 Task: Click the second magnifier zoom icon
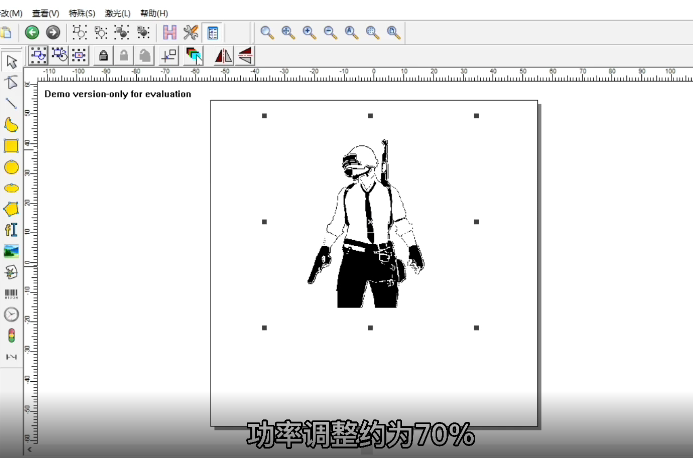pyautogui.click(x=288, y=32)
